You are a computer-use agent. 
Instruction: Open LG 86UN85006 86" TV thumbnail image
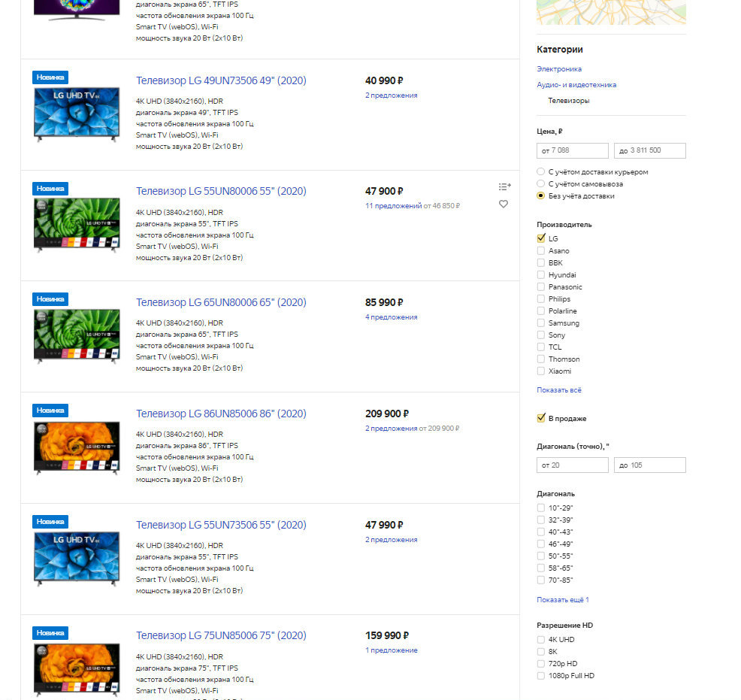coord(77,448)
